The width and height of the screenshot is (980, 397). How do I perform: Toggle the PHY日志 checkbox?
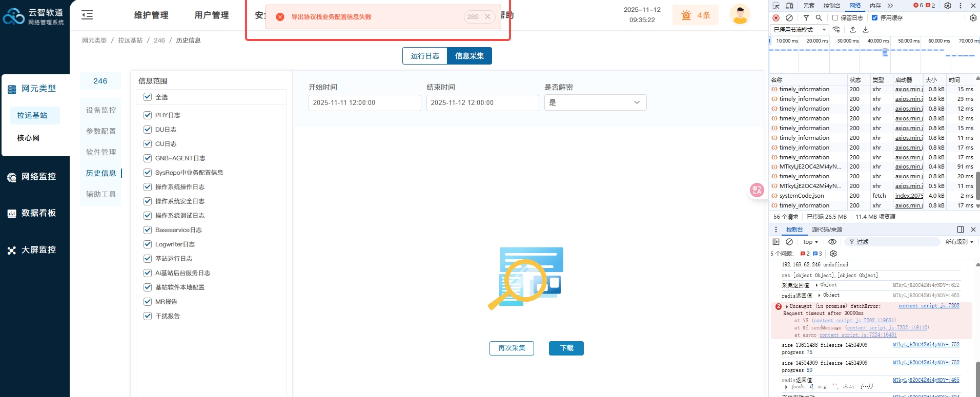[x=148, y=115]
